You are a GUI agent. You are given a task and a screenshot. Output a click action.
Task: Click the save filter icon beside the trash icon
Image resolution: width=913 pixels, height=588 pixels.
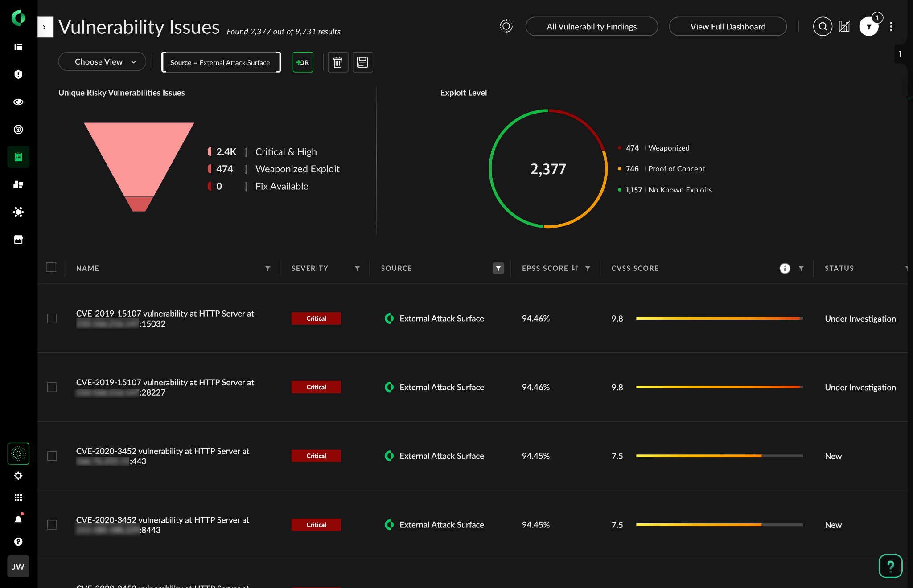(362, 62)
